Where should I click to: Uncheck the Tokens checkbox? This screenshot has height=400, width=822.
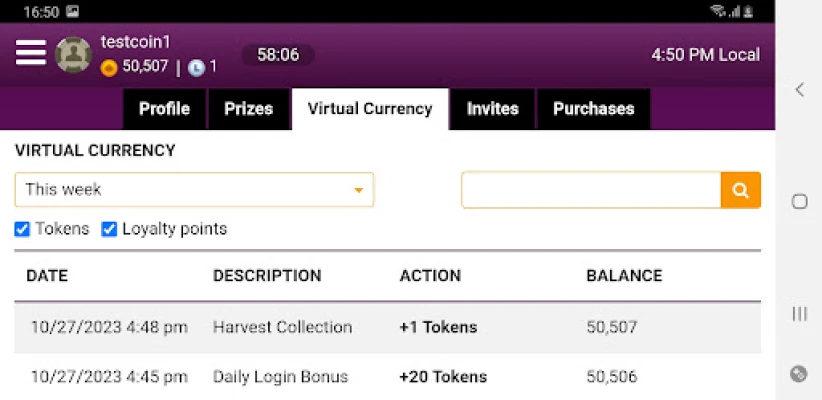(22, 229)
